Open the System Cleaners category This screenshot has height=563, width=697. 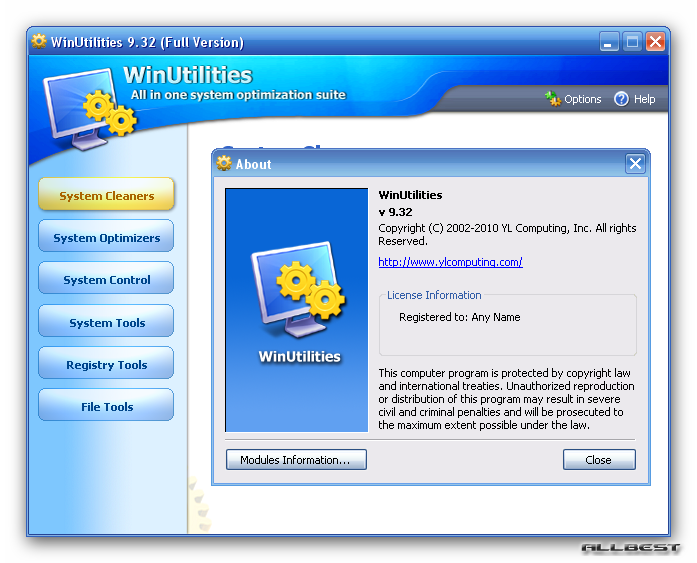[106, 194]
